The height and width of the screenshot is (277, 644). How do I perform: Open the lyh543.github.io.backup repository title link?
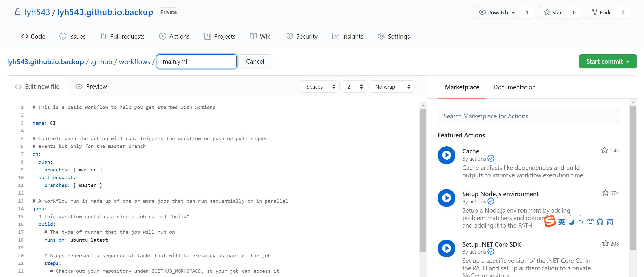pos(105,12)
